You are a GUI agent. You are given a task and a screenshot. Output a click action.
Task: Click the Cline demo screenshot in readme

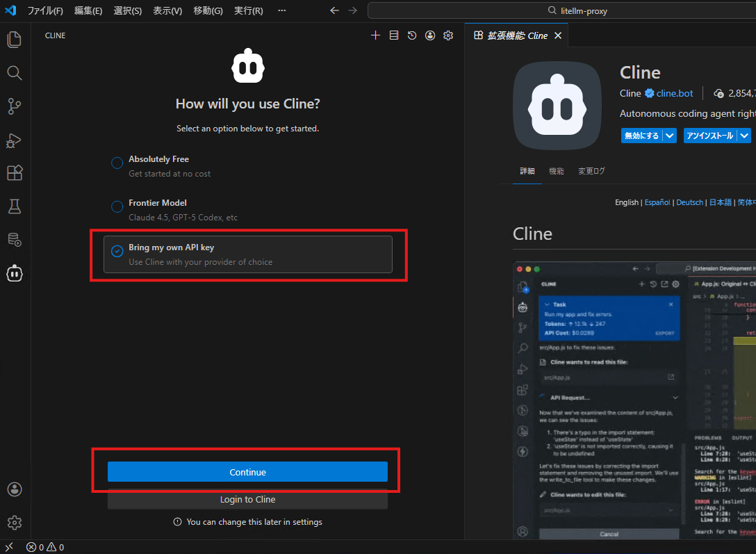(x=634, y=400)
